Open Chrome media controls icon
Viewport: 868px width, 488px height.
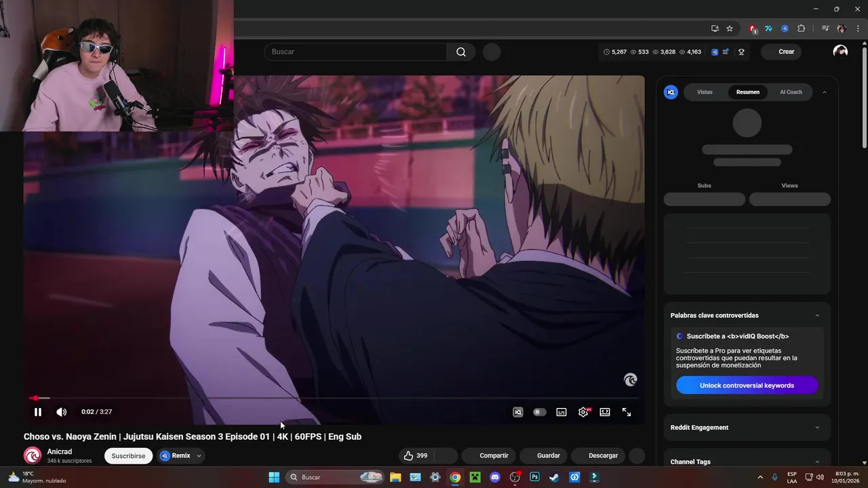pyautogui.click(x=825, y=28)
